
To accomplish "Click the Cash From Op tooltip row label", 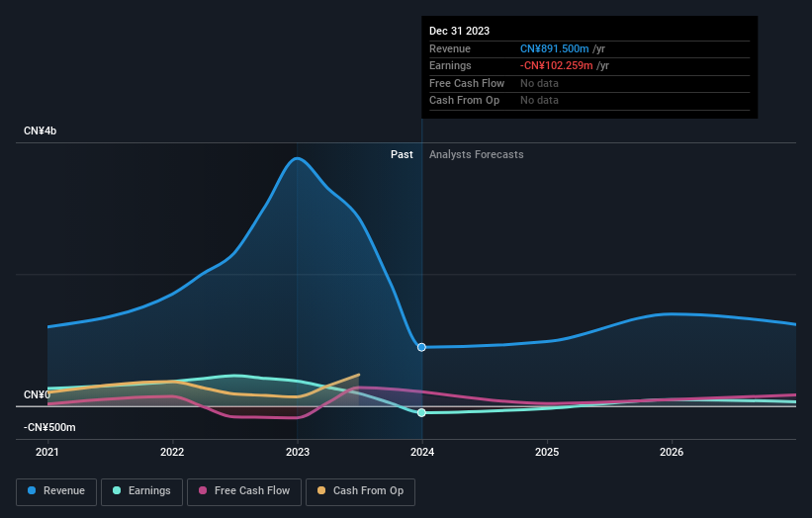I will [x=465, y=101].
